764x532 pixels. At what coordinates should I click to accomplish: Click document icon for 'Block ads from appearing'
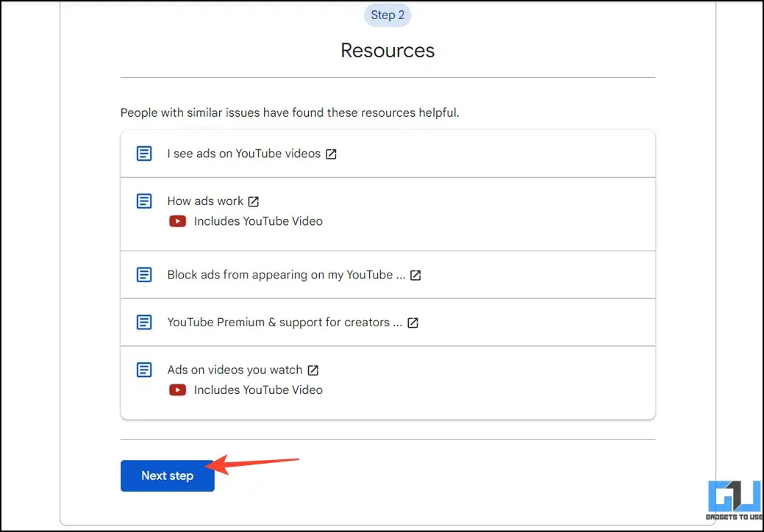click(143, 275)
